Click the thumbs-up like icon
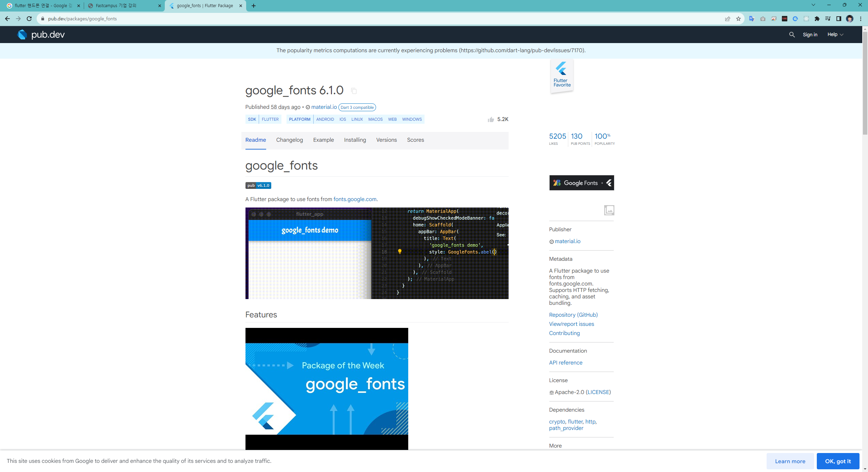 tap(491, 119)
